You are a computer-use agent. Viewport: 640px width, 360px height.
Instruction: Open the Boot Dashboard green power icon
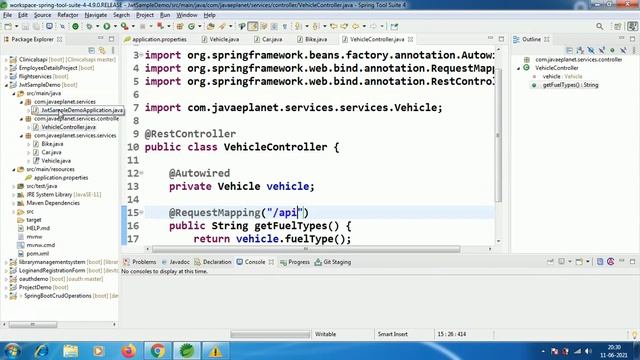pos(76,26)
